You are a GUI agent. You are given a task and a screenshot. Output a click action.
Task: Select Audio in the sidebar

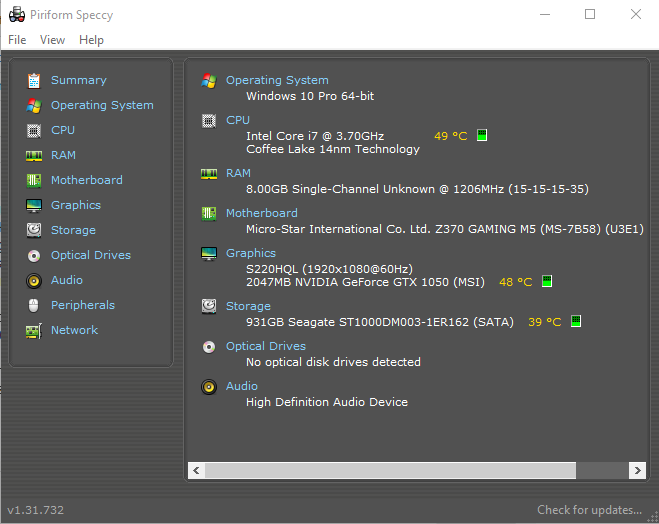pyautogui.click(x=67, y=280)
